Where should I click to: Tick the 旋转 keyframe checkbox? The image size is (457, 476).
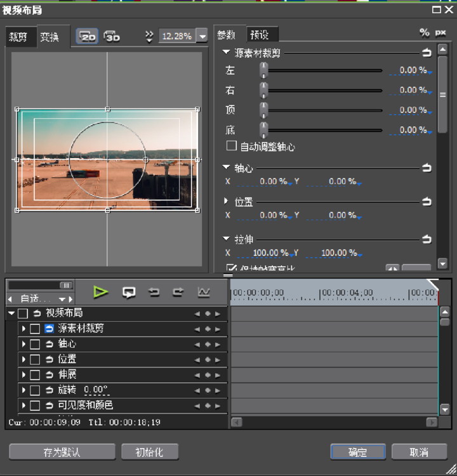pyautogui.click(x=35, y=390)
